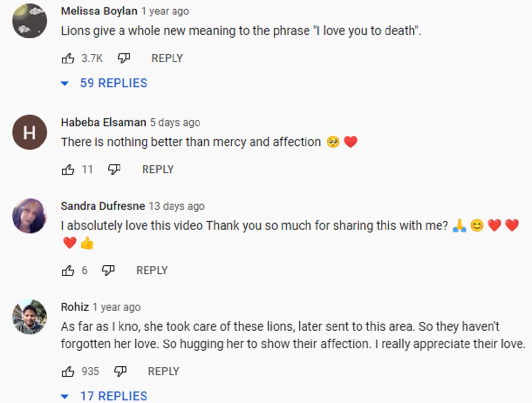Image resolution: width=532 pixels, height=403 pixels.
Task: Reply to Melissa Boylan's comment
Action: click(167, 58)
